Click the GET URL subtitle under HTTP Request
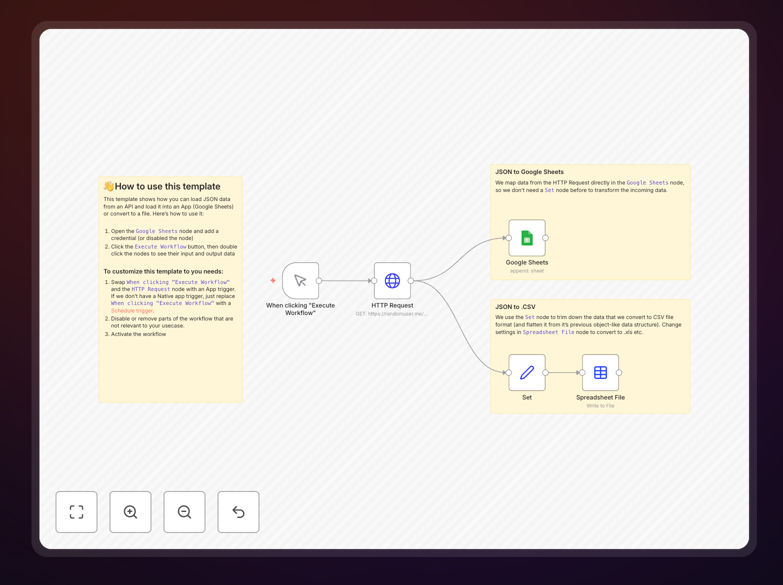 point(392,314)
